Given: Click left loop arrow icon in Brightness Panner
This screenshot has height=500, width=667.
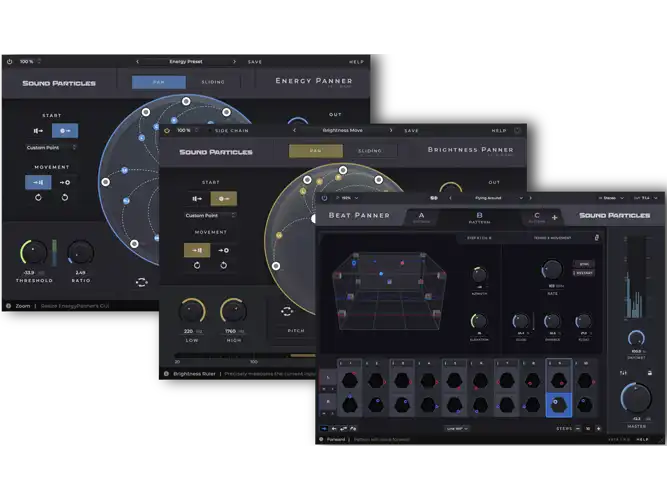Looking at the screenshot, I should tap(197, 266).
